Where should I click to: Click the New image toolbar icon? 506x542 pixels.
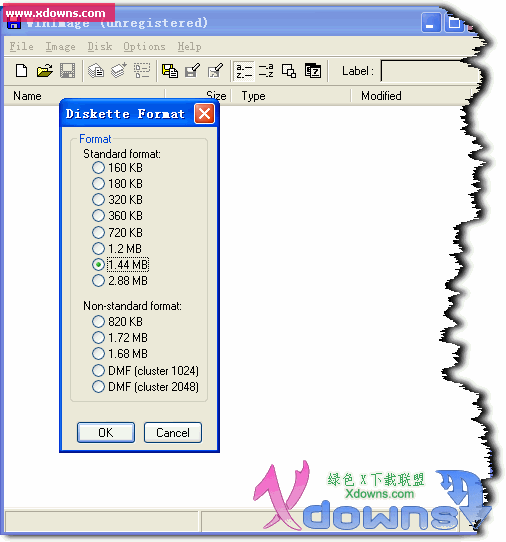(x=21, y=71)
